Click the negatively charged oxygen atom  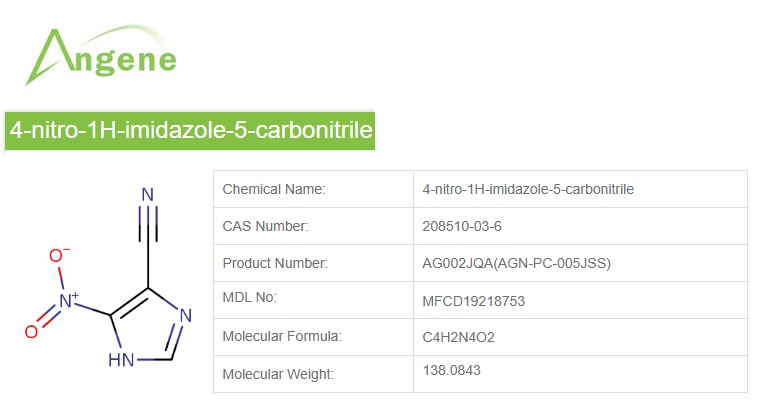pyautogui.click(x=56, y=256)
